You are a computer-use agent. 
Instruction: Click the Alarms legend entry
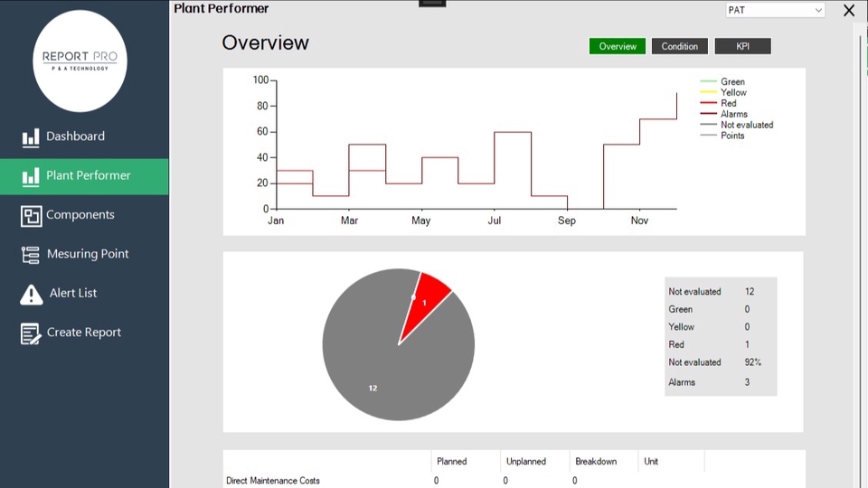click(724, 114)
